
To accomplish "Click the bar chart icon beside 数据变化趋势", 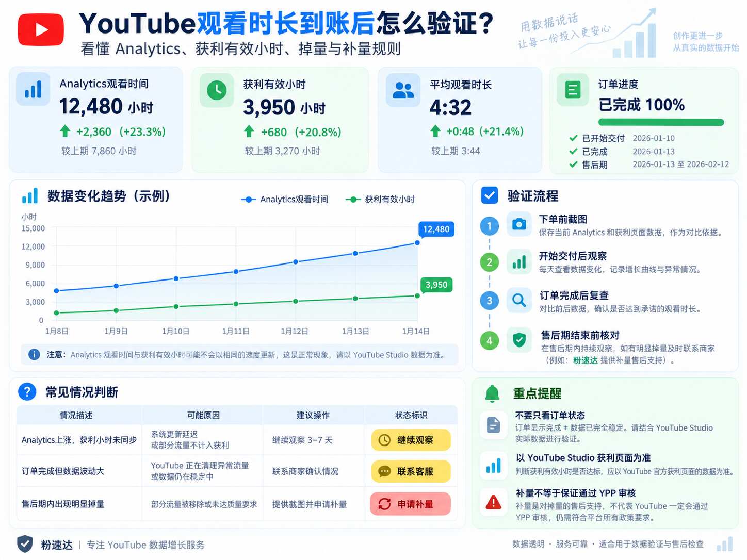I will tap(30, 196).
